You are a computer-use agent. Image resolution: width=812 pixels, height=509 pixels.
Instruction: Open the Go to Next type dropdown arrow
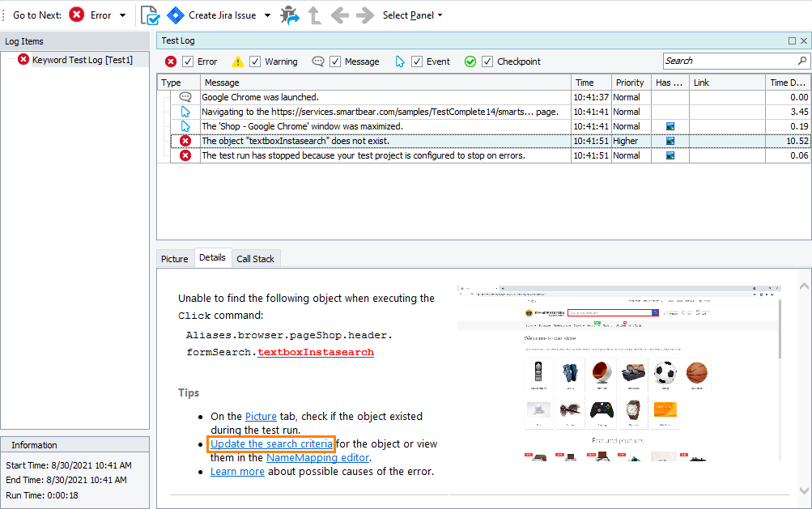(122, 15)
